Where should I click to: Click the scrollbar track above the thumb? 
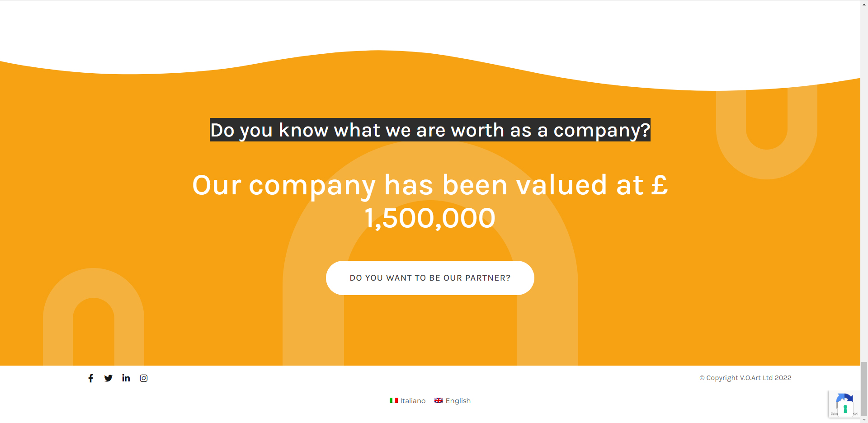864,181
